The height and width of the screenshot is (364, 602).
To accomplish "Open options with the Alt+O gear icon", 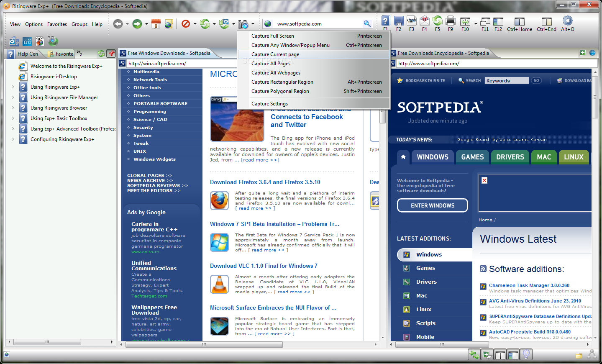I will (568, 21).
